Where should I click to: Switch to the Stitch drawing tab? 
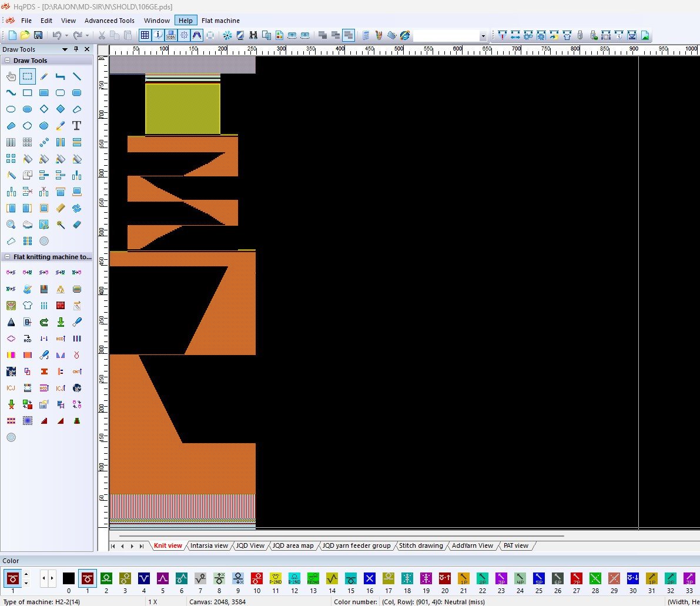click(421, 545)
